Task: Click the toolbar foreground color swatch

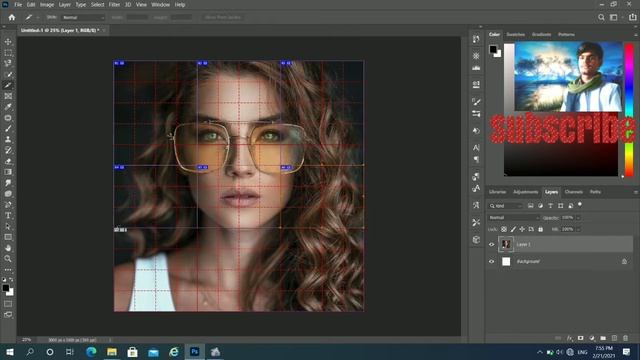Action: coord(5,288)
